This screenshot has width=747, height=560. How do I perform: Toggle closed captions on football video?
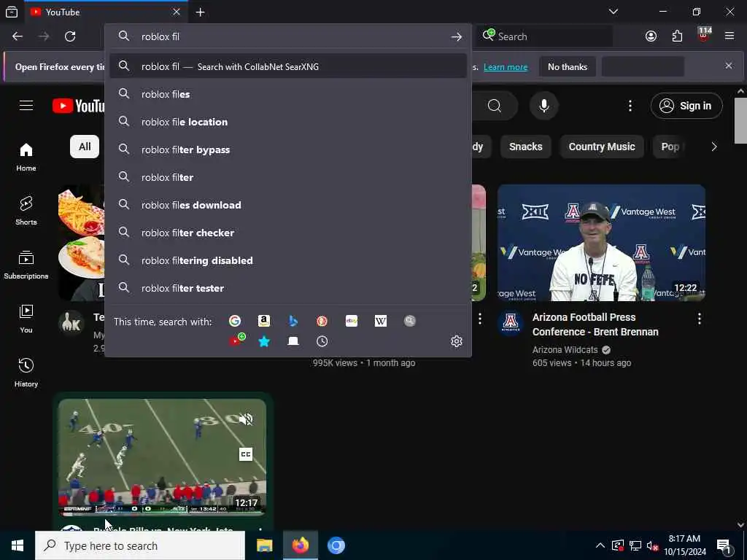click(246, 454)
